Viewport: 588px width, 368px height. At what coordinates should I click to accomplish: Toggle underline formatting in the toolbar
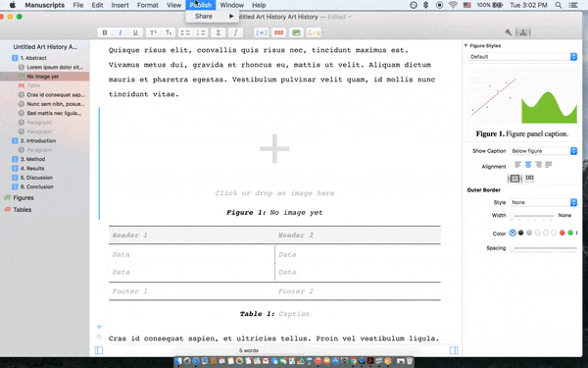click(x=135, y=32)
